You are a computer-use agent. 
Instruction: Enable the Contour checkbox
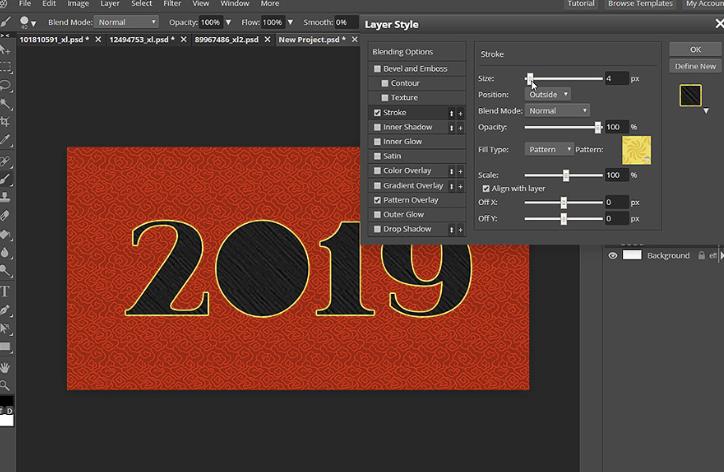point(385,84)
